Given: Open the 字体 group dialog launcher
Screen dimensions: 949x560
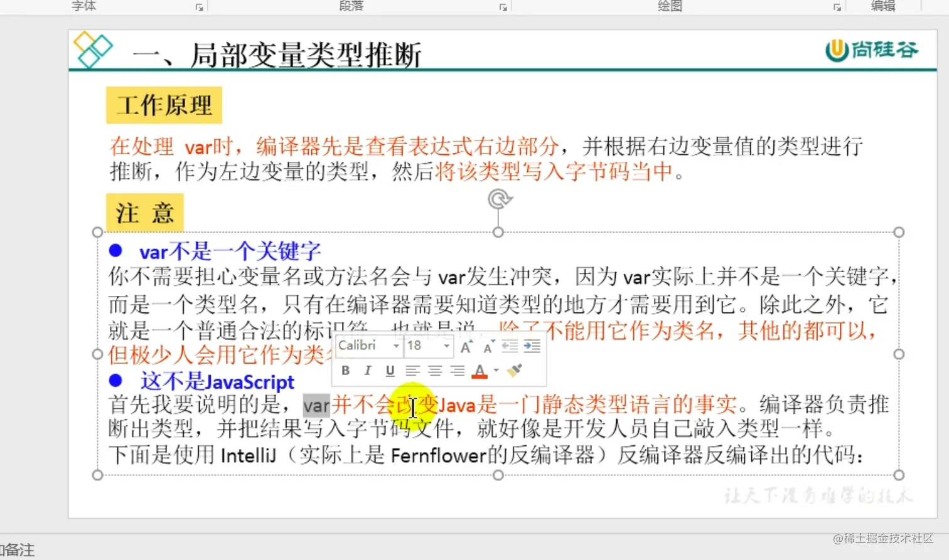Looking at the screenshot, I should pyautogui.click(x=199, y=7).
